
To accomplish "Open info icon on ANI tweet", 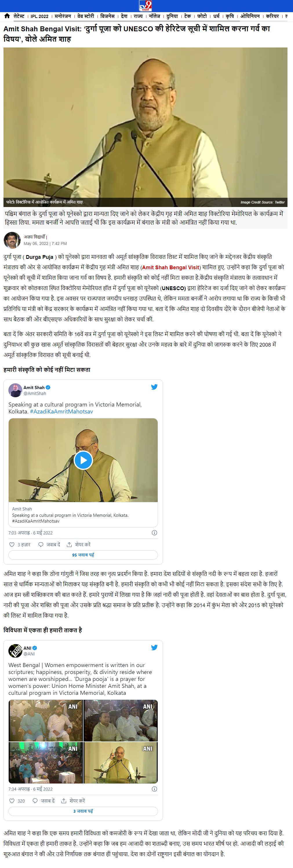I will tap(154, 789).
